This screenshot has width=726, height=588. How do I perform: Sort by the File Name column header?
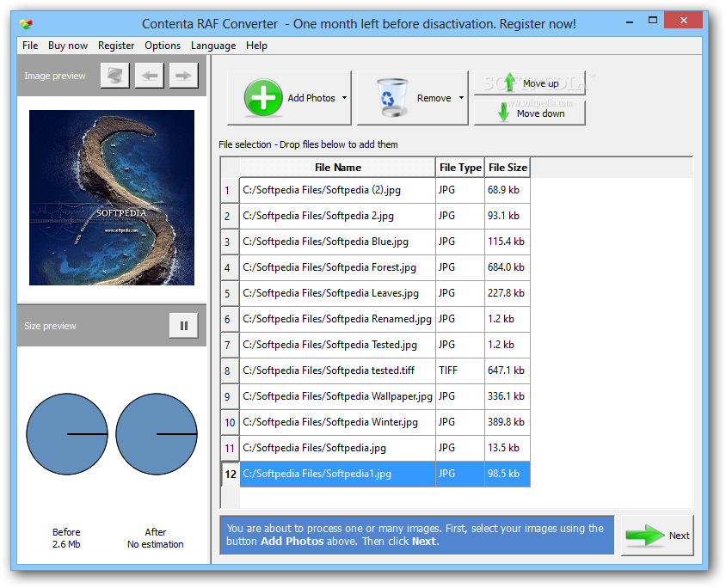(337, 168)
